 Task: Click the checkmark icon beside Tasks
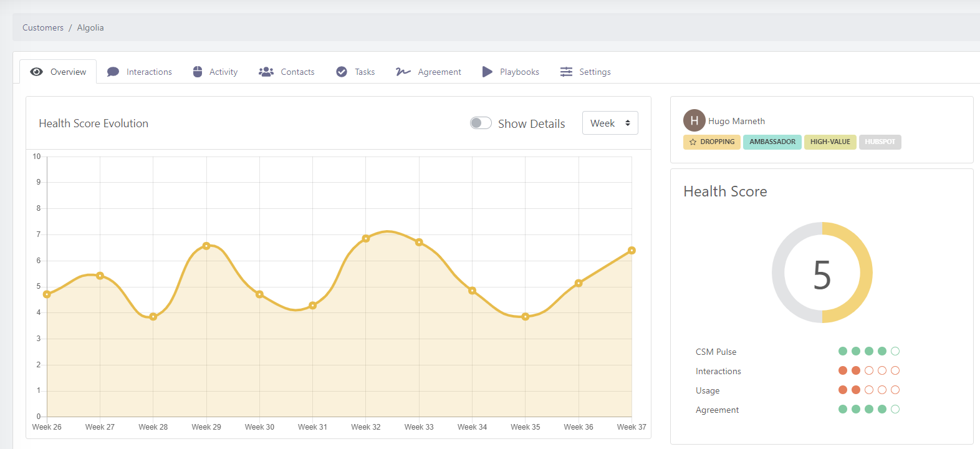(x=342, y=72)
